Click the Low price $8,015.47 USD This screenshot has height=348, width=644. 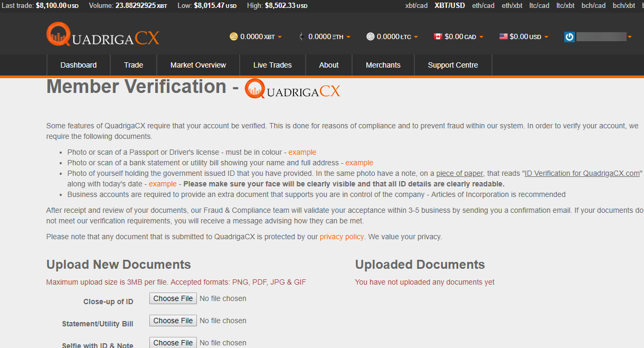pyautogui.click(x=215, y=5)
